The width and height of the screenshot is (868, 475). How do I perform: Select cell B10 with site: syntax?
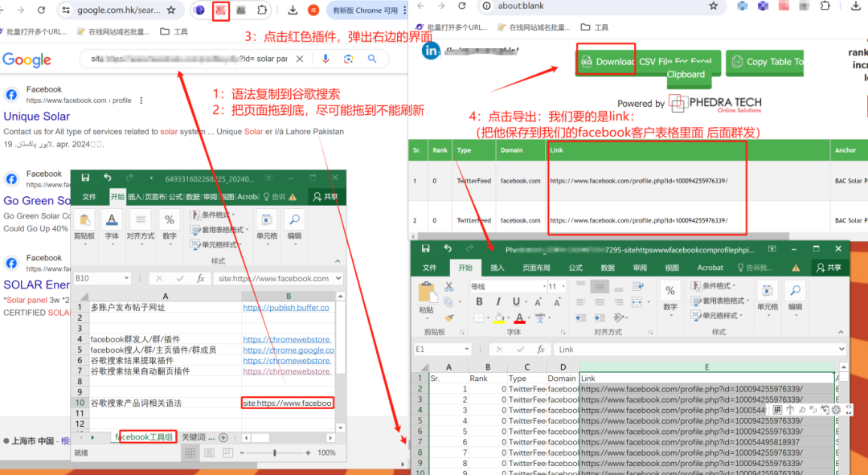(287, 403)
